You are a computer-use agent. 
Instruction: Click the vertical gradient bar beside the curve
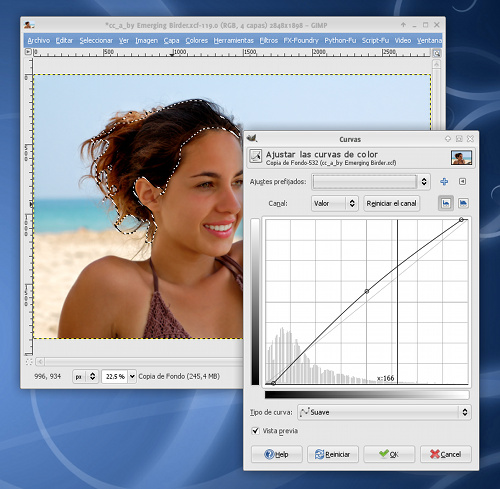255,302
